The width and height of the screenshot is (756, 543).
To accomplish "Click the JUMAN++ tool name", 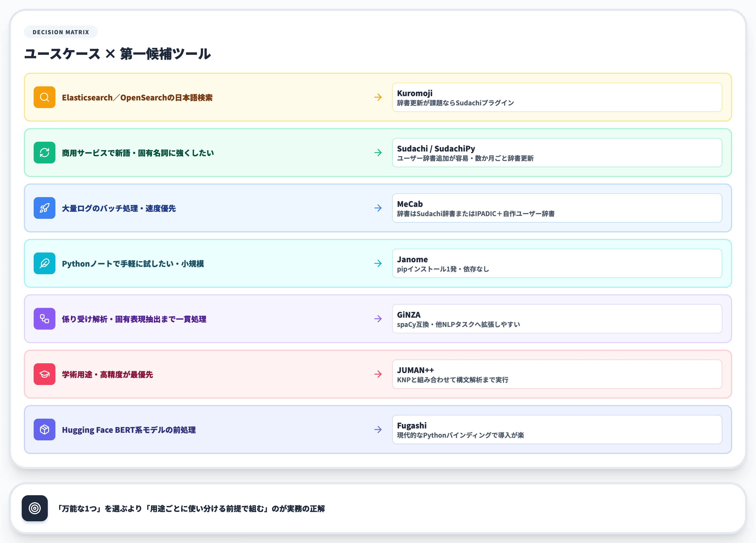I will [415, 370].
